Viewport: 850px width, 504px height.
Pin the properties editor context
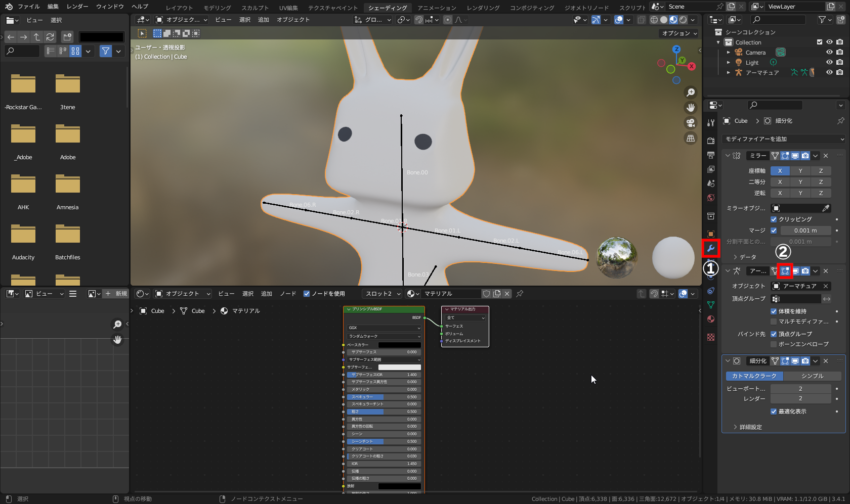coord(841,121)
